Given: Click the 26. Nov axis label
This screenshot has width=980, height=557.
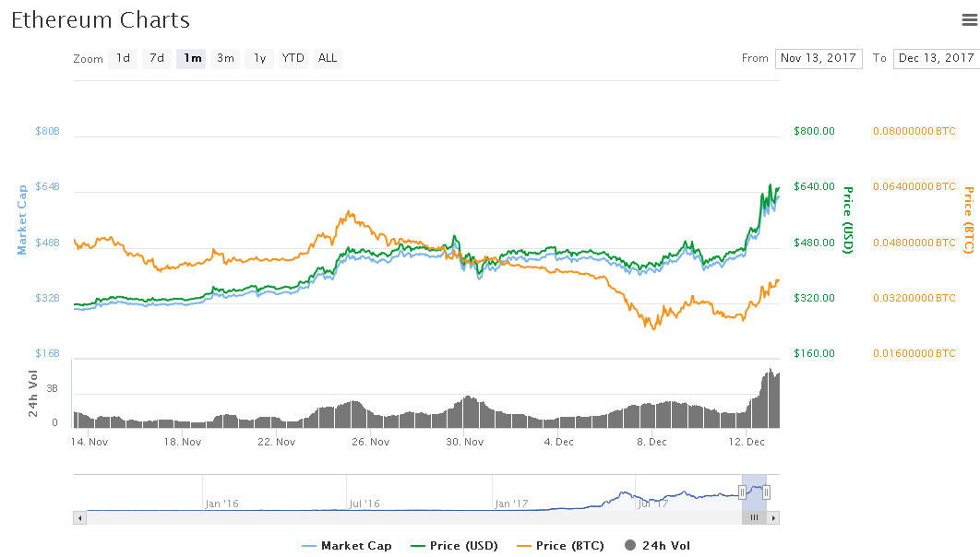Looking at the screenshot, I should (x=371, y=442).
